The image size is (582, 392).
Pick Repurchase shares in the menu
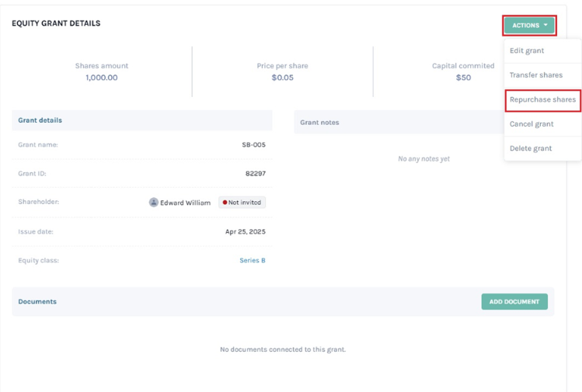click(542, 100)
